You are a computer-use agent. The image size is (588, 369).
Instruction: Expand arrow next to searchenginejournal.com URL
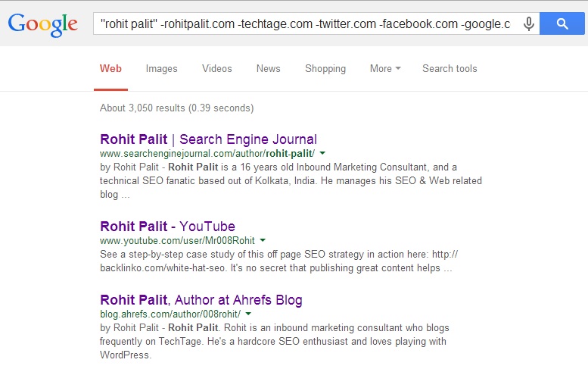tap(322, 153)
